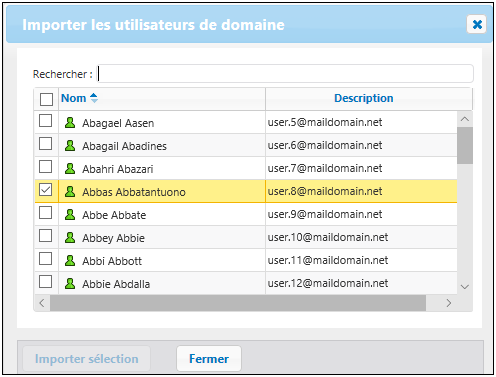
Task: Click the user icon beside Abbas Abbatantuono
Action: pyautogui.click(x=70, y=192)
